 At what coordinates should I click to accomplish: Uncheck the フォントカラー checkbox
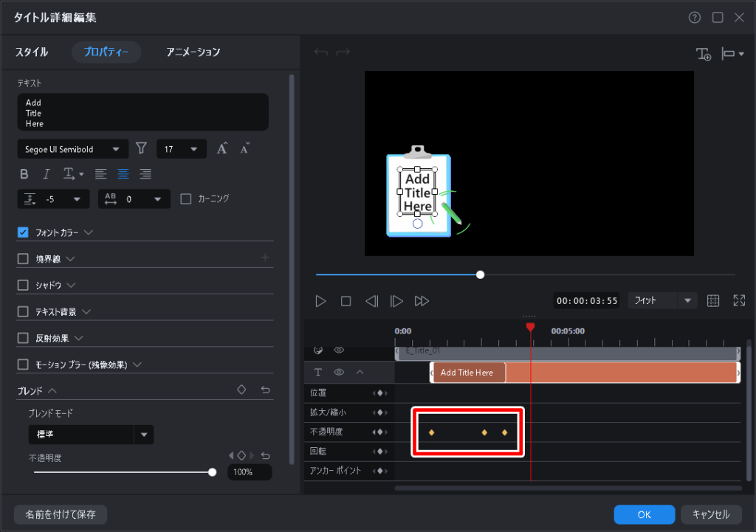pos(23,232)
